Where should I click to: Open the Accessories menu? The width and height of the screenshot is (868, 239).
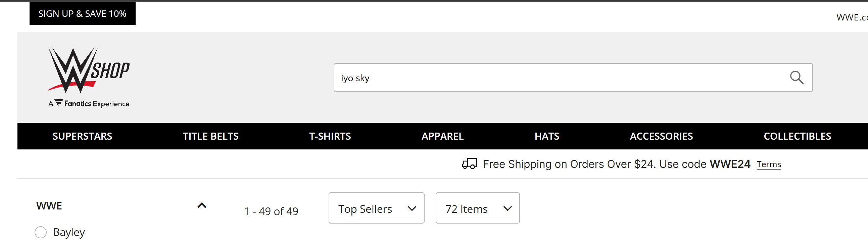coord(661,136)
